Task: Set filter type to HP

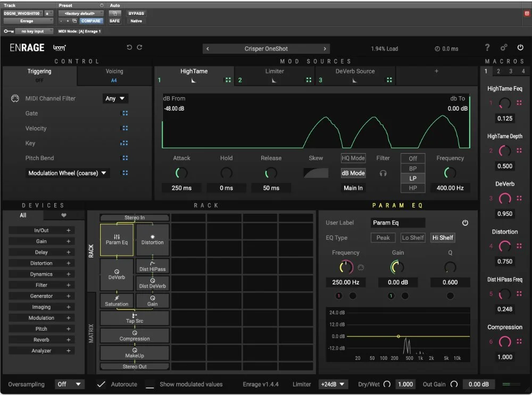Action: point(413,188)
